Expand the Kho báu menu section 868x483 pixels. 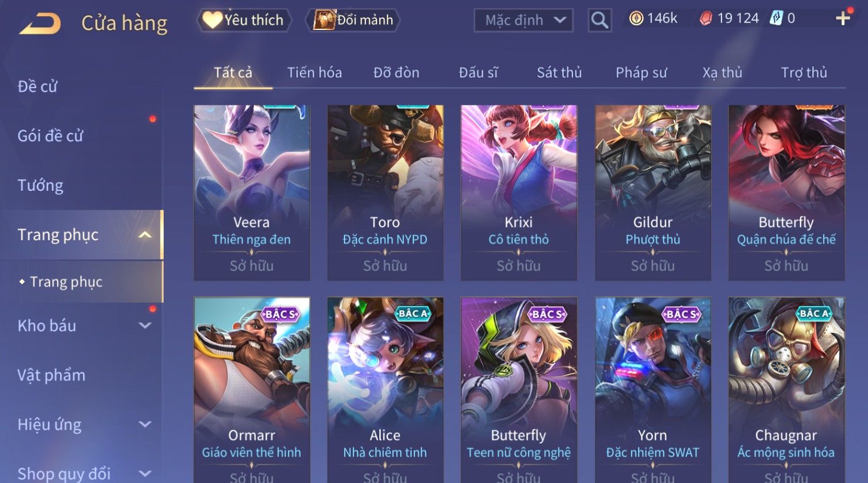pos(145,326)
